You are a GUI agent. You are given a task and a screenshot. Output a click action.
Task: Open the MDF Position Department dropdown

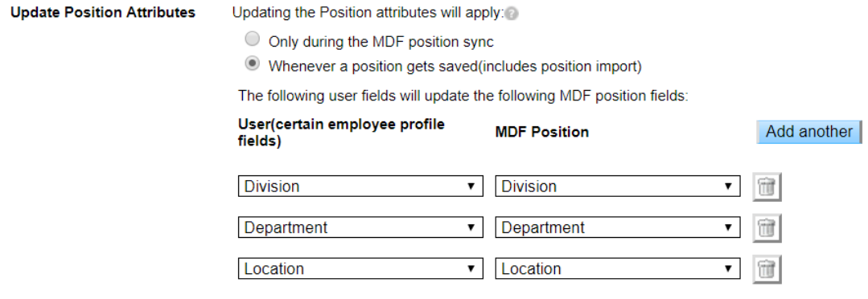click(x=618, y=227)
